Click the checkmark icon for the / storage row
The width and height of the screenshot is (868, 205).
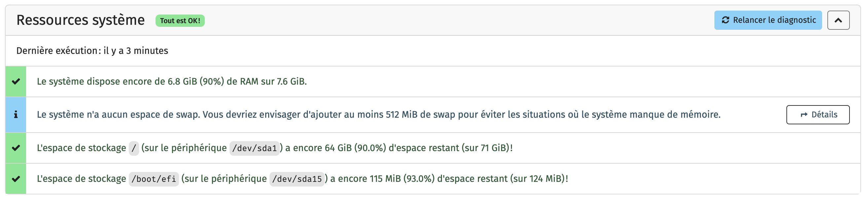pos(16,148)
